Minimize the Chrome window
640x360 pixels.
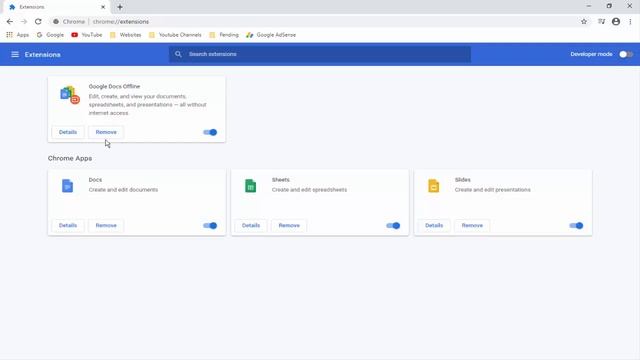click(589, 6)
